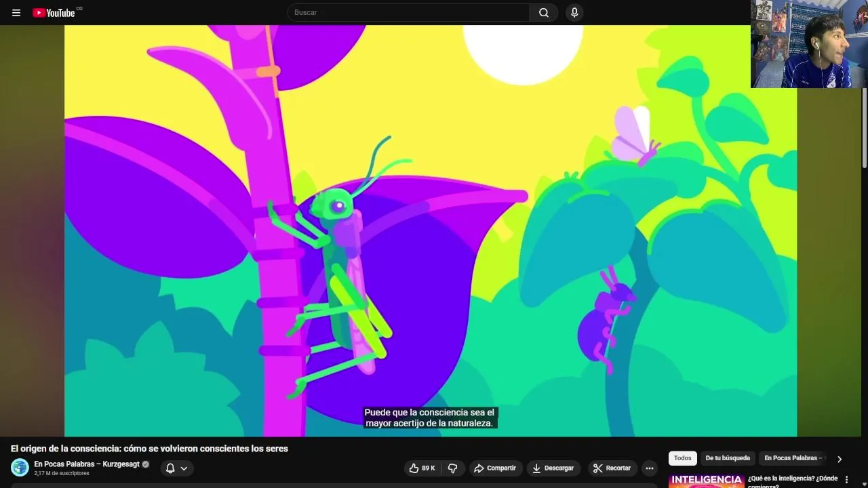Start voice search with microphone icon

point(574,12)
